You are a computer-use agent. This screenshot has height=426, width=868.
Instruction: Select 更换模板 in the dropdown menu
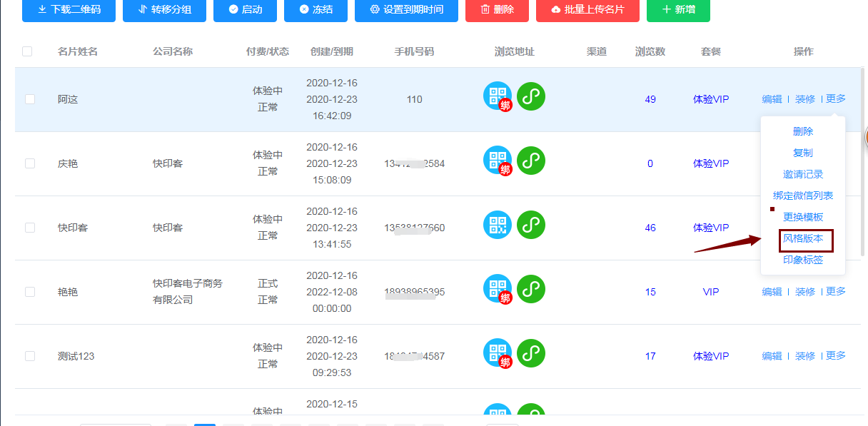click(x=803, y=217)
